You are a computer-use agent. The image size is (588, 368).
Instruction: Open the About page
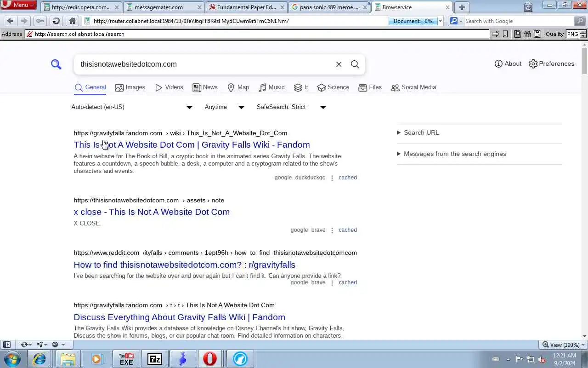(x=508, y=64)
